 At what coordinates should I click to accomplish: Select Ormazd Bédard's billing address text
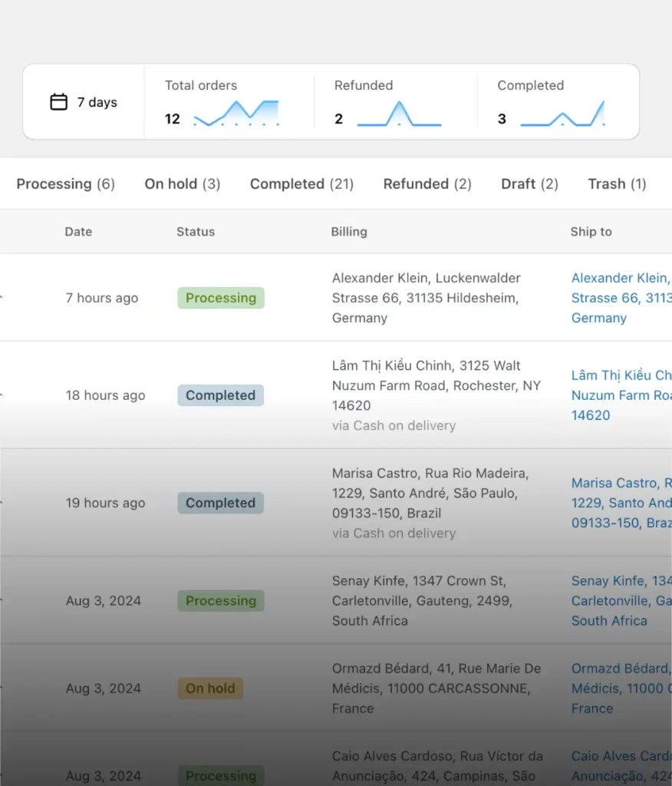click(x=436, y=689)
